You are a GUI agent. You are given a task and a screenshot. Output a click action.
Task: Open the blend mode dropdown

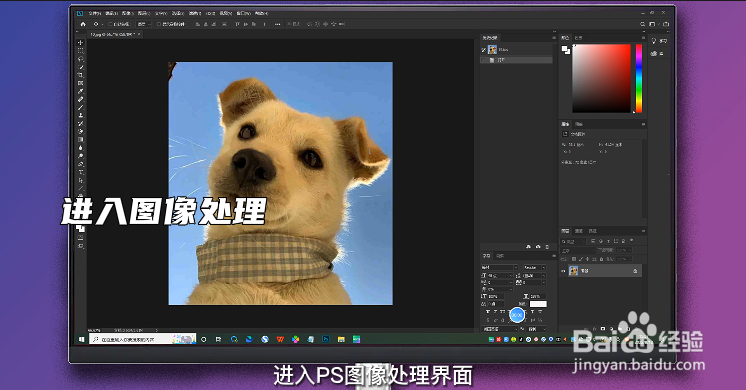tap(578, 250)
